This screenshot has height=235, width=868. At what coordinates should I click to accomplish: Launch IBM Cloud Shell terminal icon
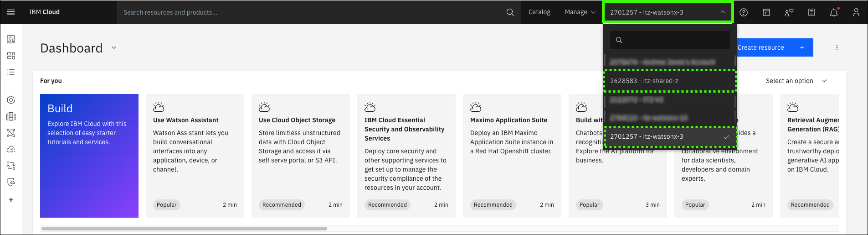(x=766, y=12)
